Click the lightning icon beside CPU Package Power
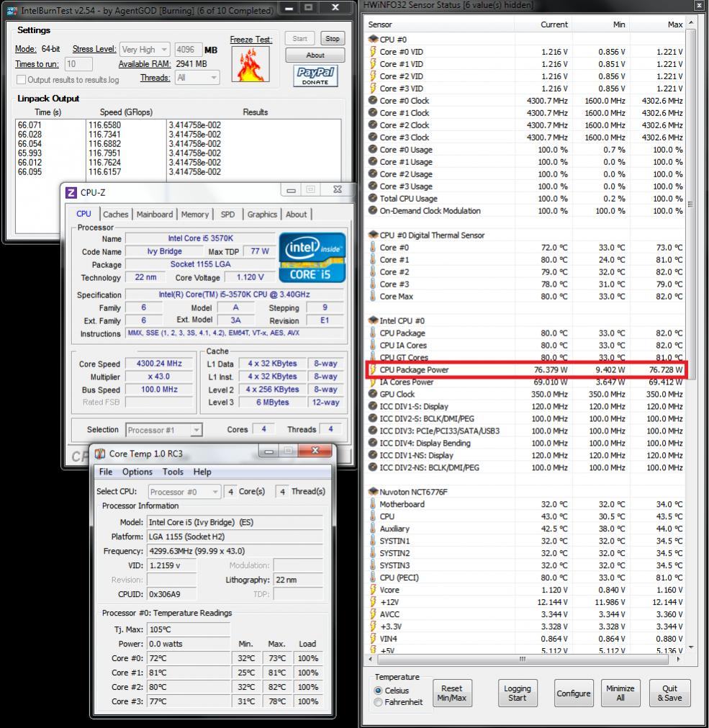This screenshot has height=728, width=709. pos(373,369)
